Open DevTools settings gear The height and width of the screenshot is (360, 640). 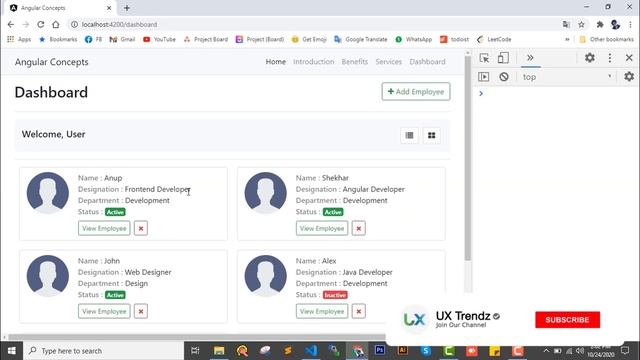[x=589, y=58]
